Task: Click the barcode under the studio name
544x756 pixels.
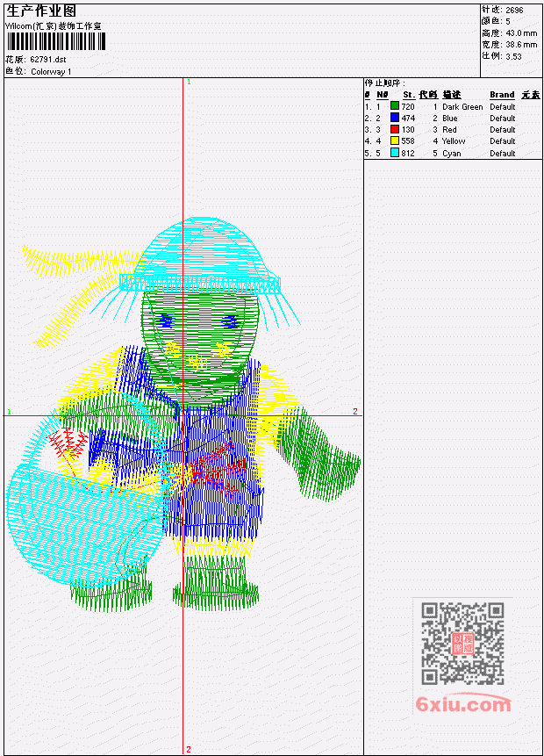Action: pyautogui.click(x=56, y=41)
